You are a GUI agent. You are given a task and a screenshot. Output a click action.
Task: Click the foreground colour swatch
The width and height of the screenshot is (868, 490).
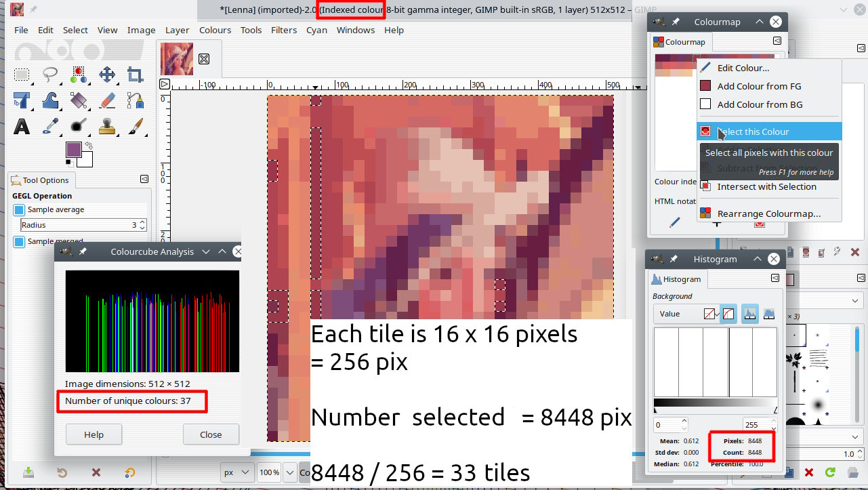73,149
